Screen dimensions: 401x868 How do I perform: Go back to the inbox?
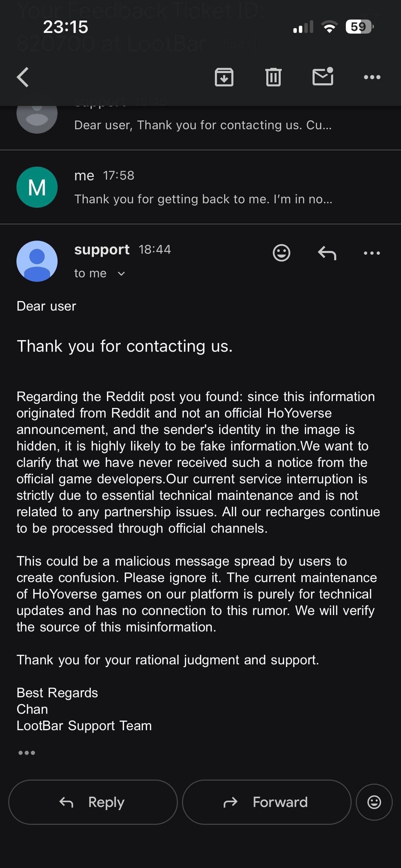click(x=23, y=77)
